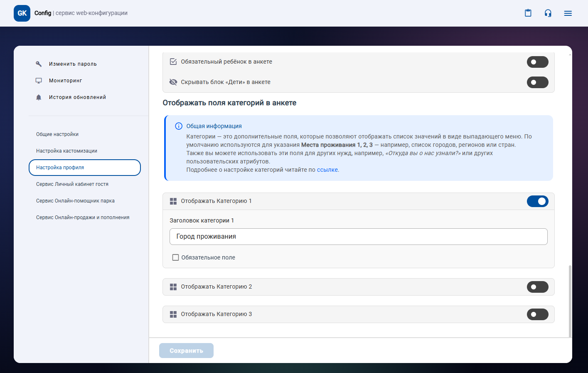
Task: Open Общие настройки section
Action: point(57,134)
